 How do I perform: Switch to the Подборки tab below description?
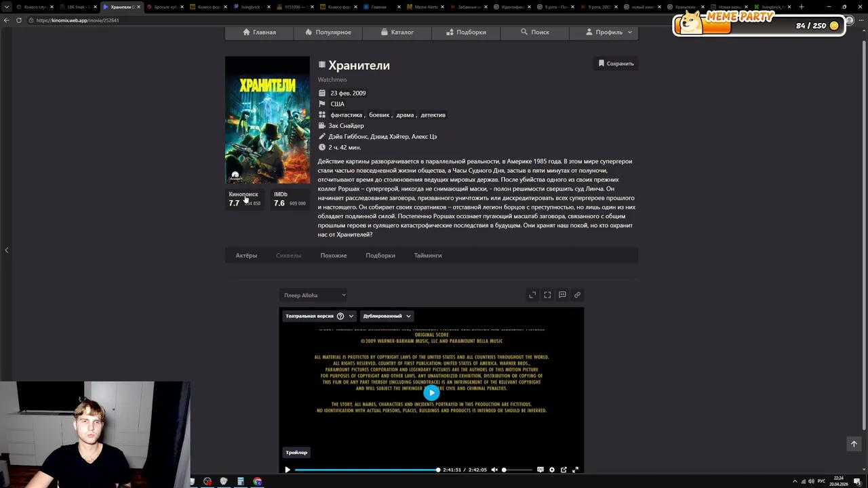380,256
